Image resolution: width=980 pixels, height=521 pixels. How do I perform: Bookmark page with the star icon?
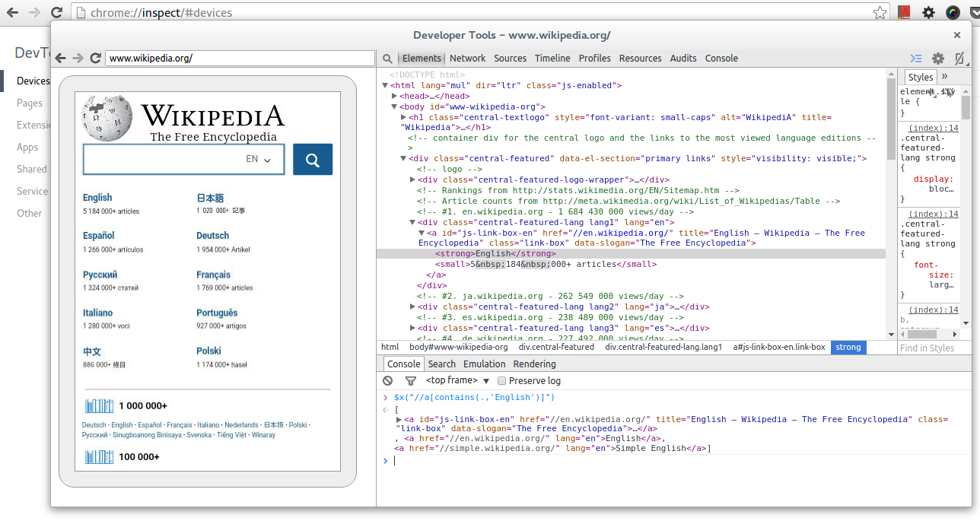pyautogui.click(x=880, y=12)
